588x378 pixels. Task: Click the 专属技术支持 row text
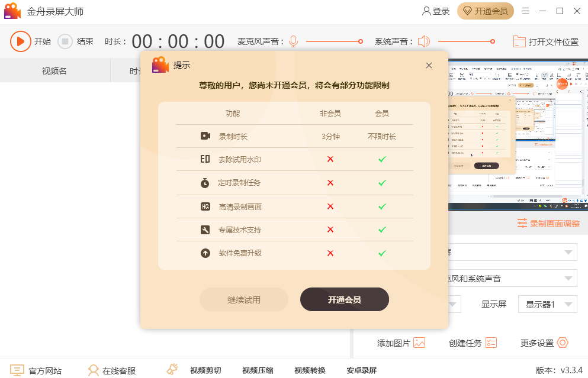pos(240,230)
